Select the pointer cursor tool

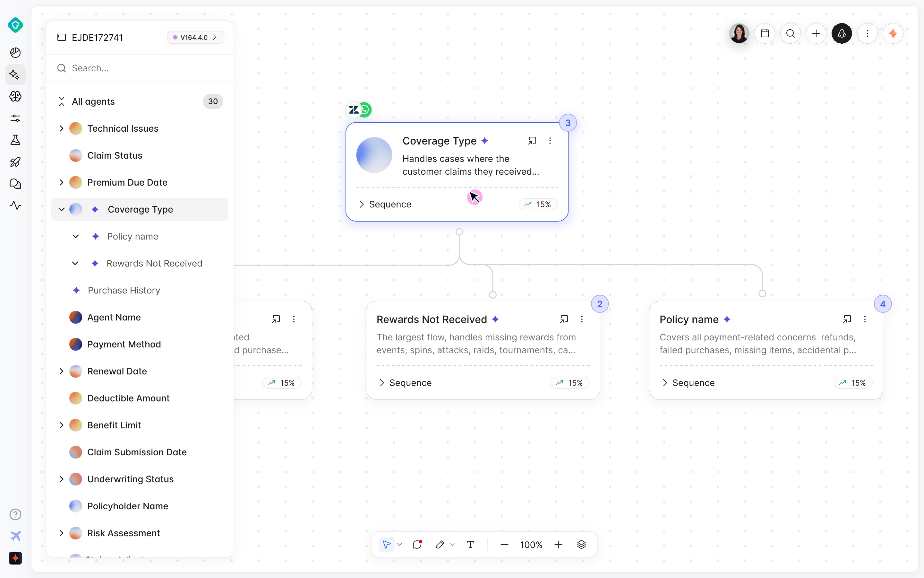[386, 544]
